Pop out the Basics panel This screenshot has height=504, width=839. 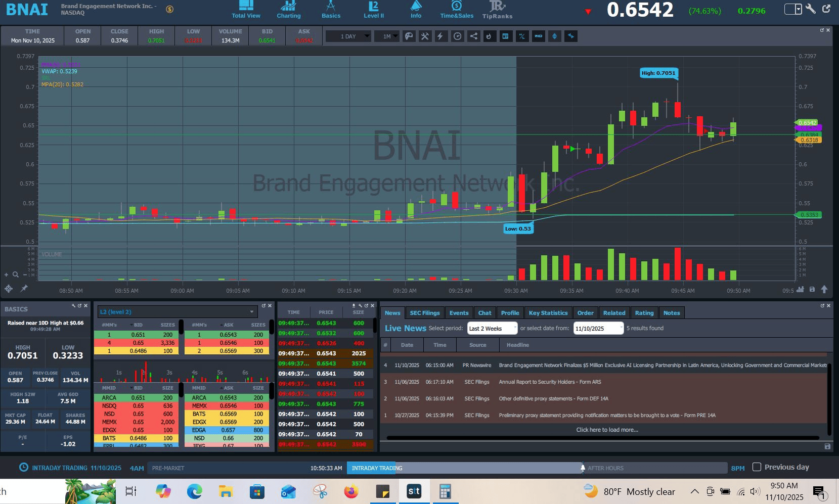(x=79, y=306)
